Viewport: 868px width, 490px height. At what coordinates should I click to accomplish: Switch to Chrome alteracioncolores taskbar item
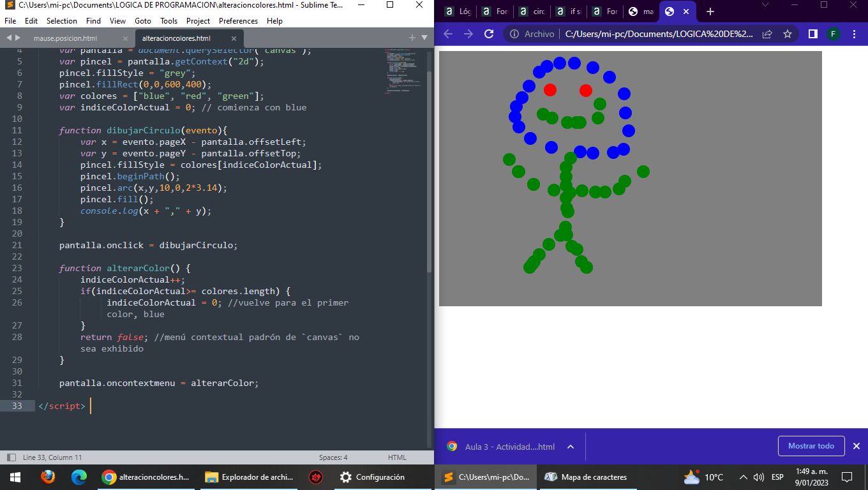146,477
